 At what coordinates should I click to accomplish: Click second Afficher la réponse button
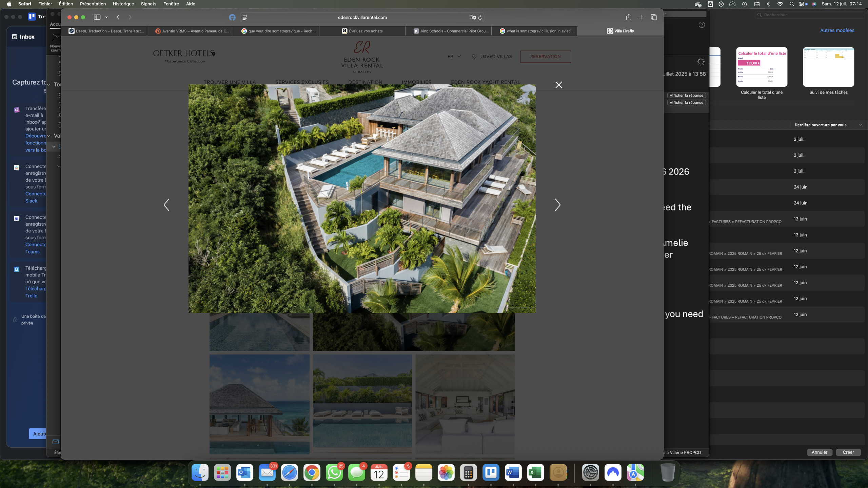(686, 103)
